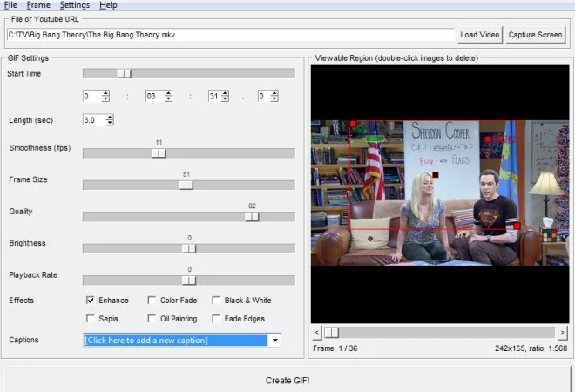Open the File menu

[10, 5]
